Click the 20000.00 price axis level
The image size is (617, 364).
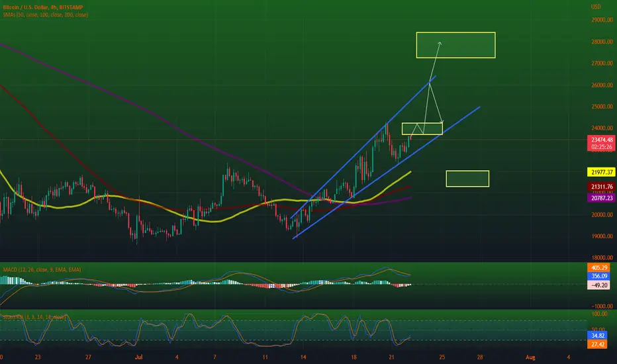point(602,214)
